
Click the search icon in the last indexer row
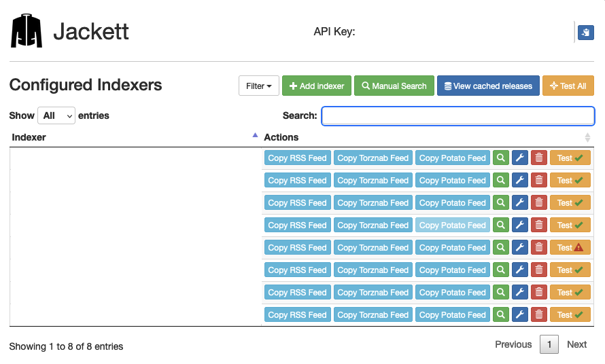(500, 314)
